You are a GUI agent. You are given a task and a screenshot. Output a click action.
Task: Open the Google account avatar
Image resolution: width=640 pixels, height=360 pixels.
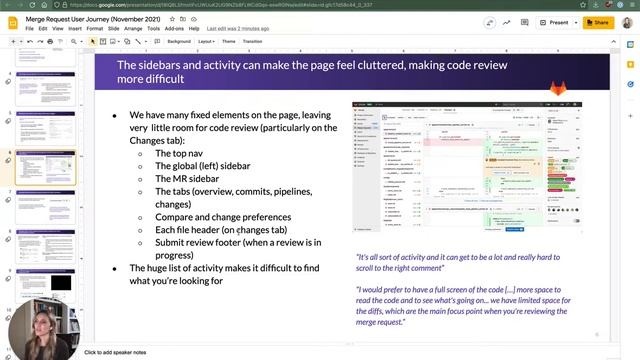tap(627, 23)
